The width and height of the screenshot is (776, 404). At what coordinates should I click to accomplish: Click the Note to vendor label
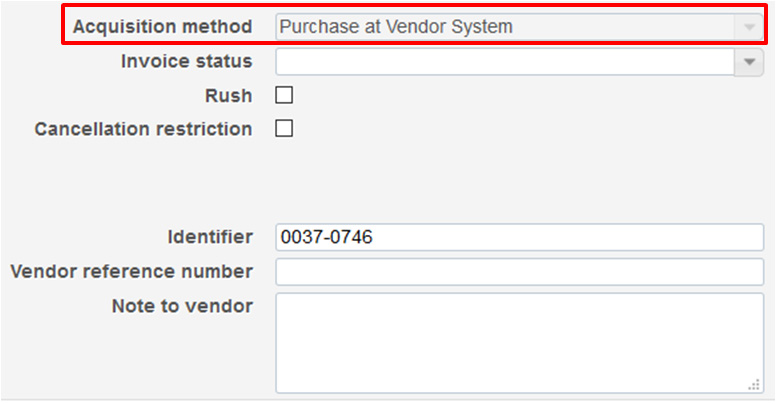coord(182,306)
